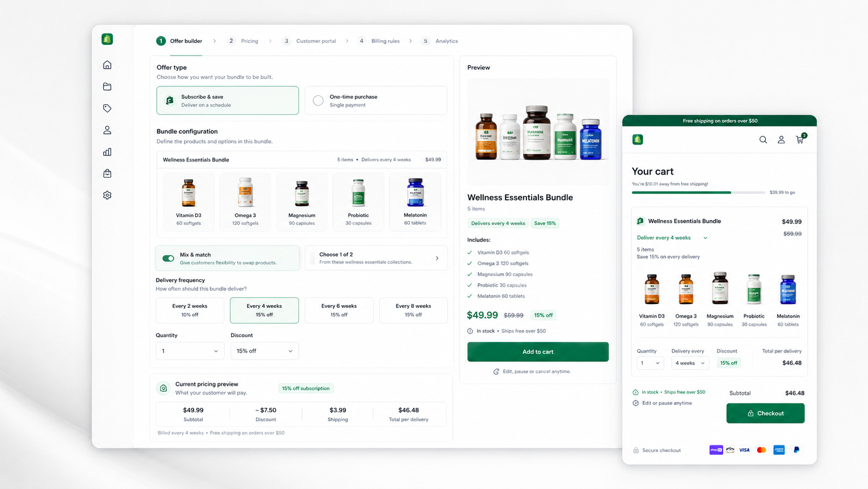Screen dimensions: 868x489
Task: Click search icon in cart window
Action: click(763, 140)
